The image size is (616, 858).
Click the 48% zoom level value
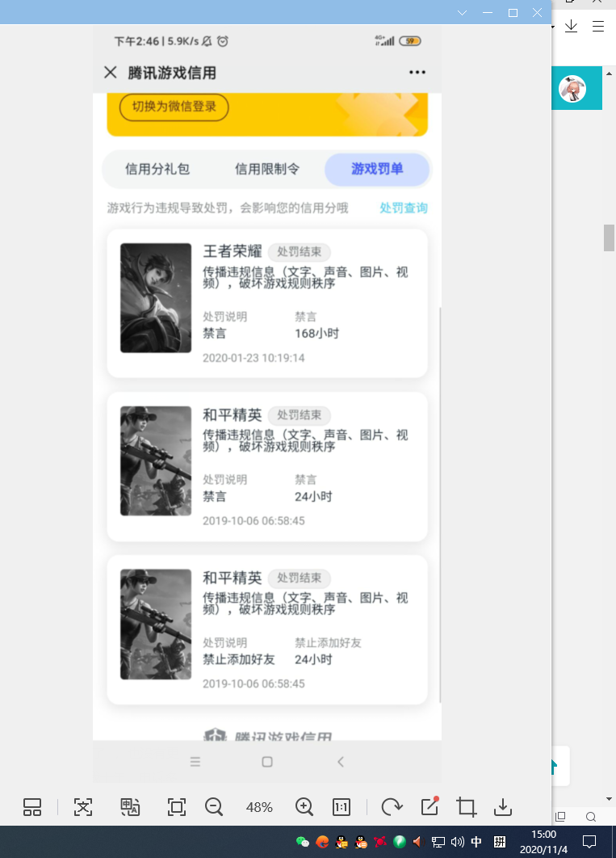[x=259, y=807]
